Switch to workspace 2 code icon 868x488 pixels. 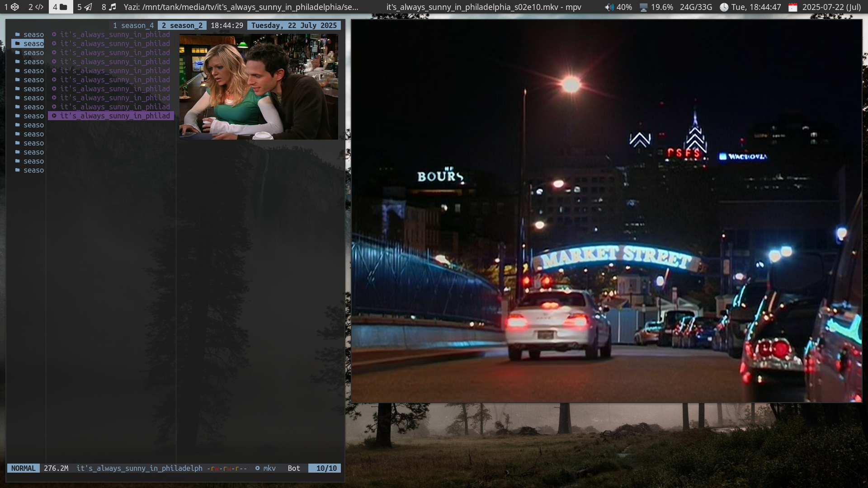tap(36, 7)
